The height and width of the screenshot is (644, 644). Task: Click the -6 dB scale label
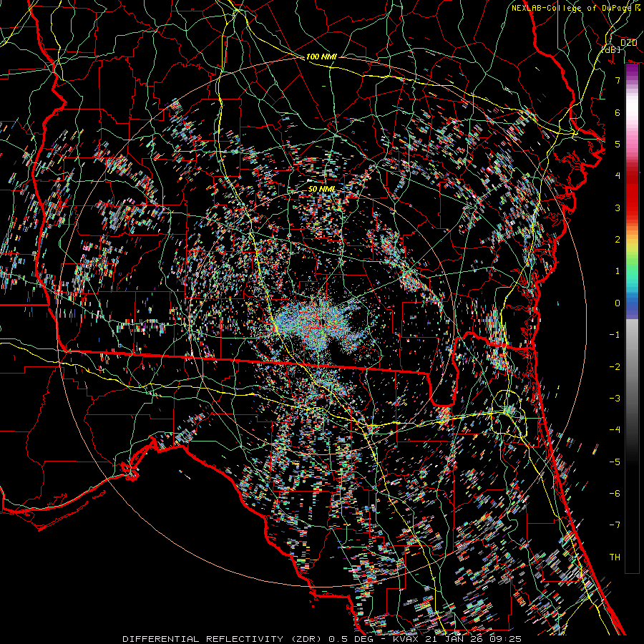pyautogui.click(x=615, y=494)
